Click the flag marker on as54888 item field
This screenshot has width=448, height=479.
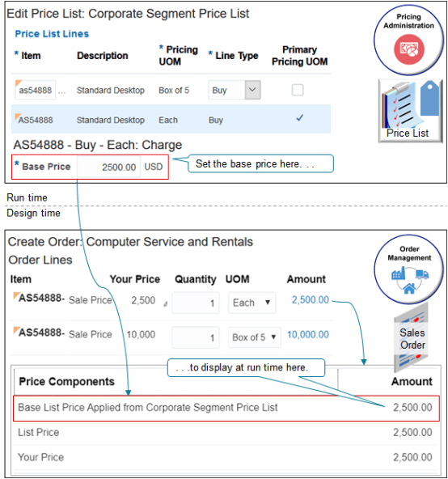(x=18, y=83)
